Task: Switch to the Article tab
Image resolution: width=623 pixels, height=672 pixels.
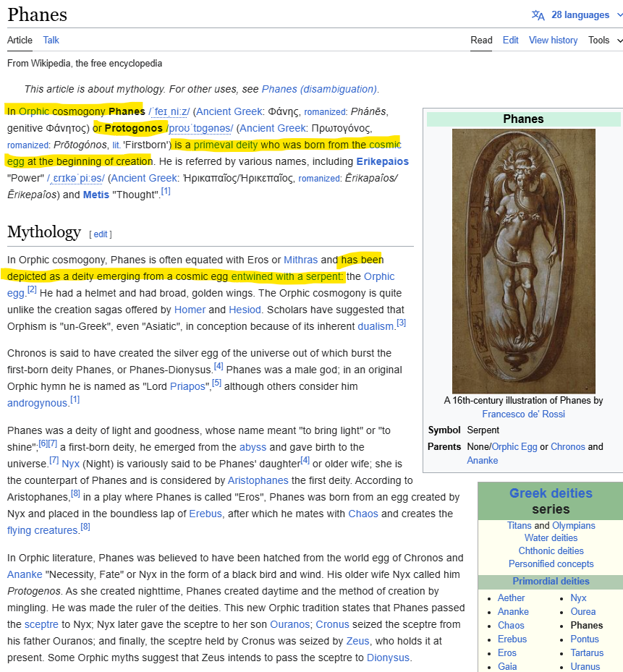Action: click(x=20, y=41)
